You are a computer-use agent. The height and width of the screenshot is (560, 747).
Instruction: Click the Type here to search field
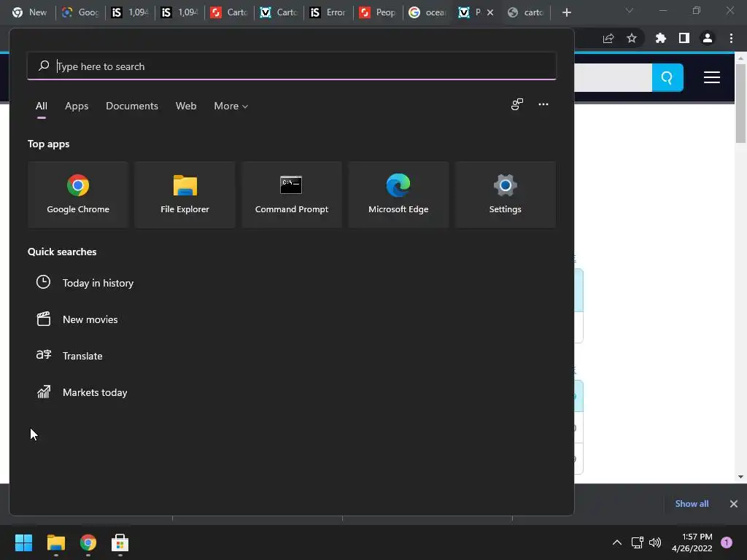[x=292, y=66]
